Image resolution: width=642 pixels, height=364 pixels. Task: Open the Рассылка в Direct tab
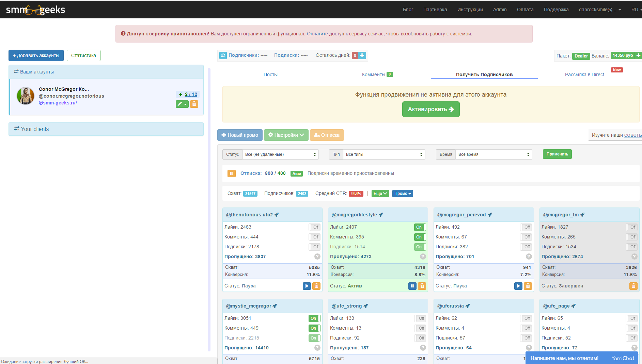(584, 75)
